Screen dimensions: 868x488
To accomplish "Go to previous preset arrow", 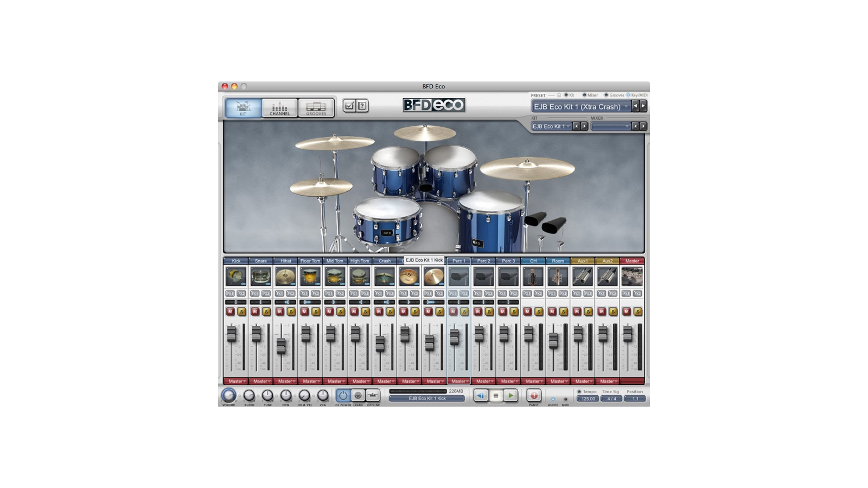I will pyautogui.click(x=635, y=106).
